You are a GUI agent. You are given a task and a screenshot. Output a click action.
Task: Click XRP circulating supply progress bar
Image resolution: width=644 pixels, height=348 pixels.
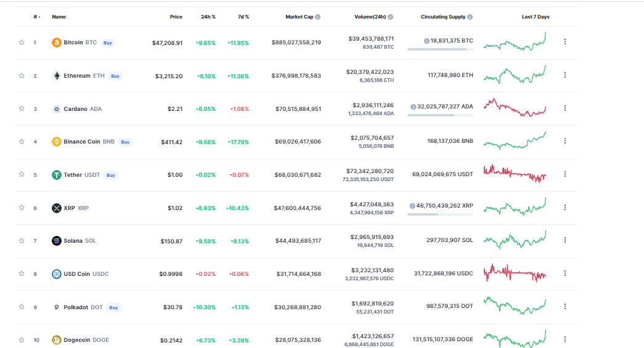tap(440, 214)
